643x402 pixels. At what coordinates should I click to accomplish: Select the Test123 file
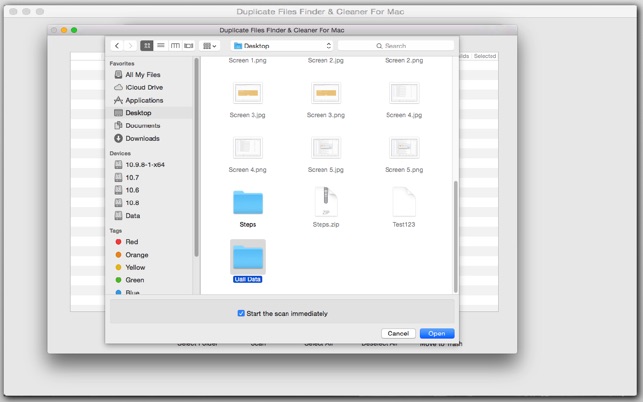[404, 201]
